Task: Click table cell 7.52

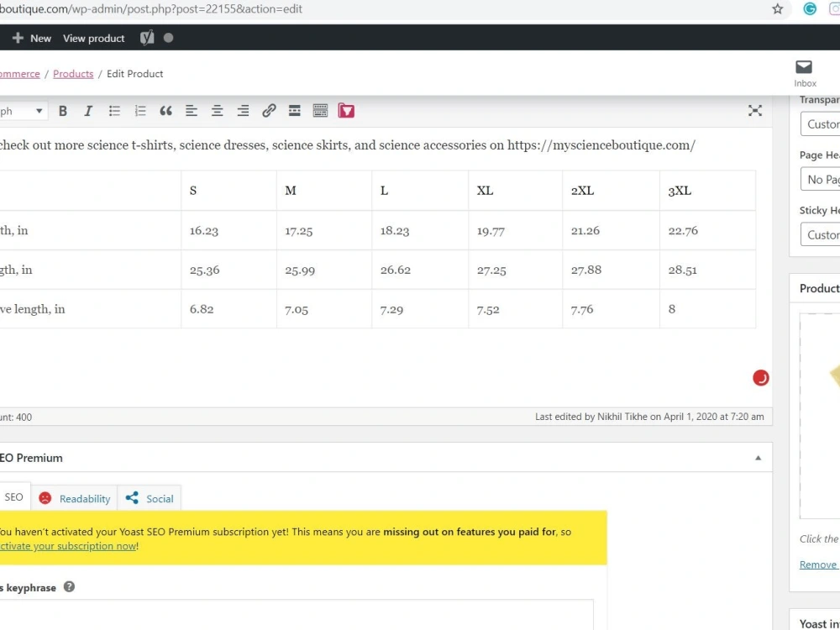Action: point(516,309)
